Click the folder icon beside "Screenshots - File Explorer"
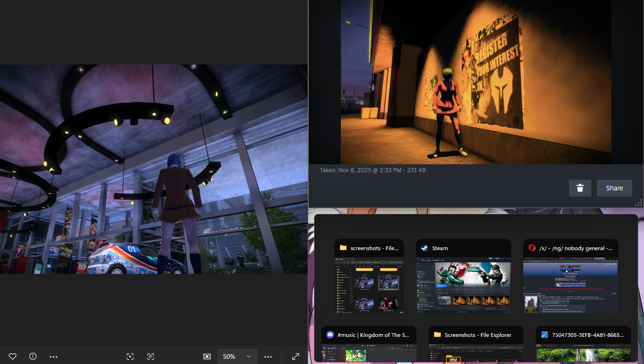 (x=437, y=335)
